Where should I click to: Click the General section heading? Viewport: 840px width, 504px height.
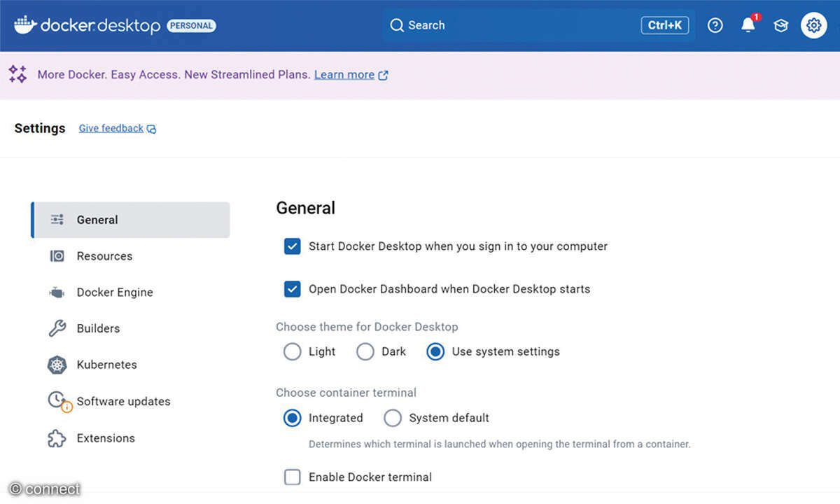click(x=305, y=208)
